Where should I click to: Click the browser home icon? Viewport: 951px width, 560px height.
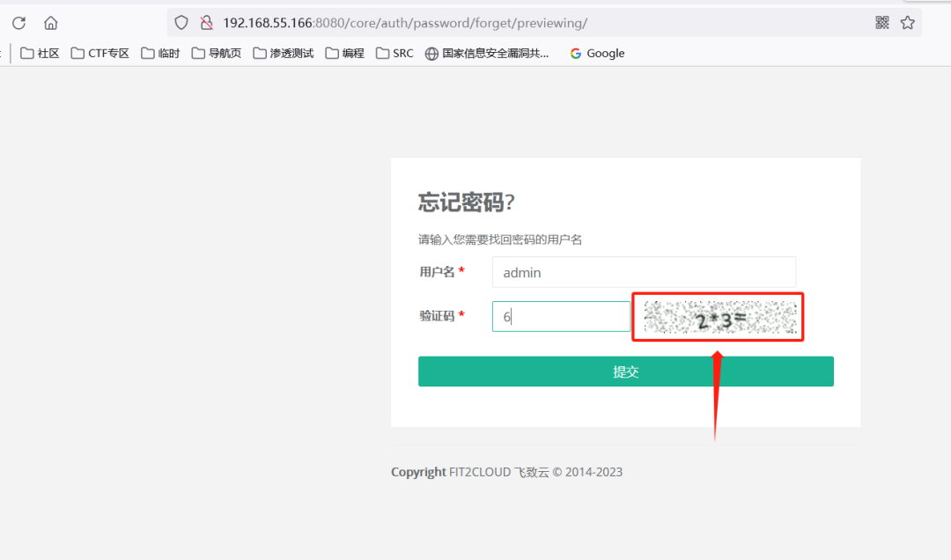[x=50, y=23]
